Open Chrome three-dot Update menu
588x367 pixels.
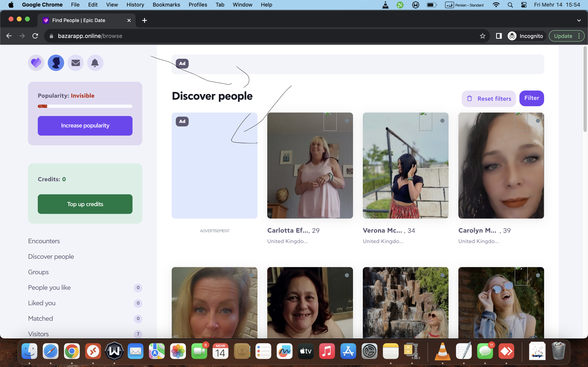tap(579, 36)
